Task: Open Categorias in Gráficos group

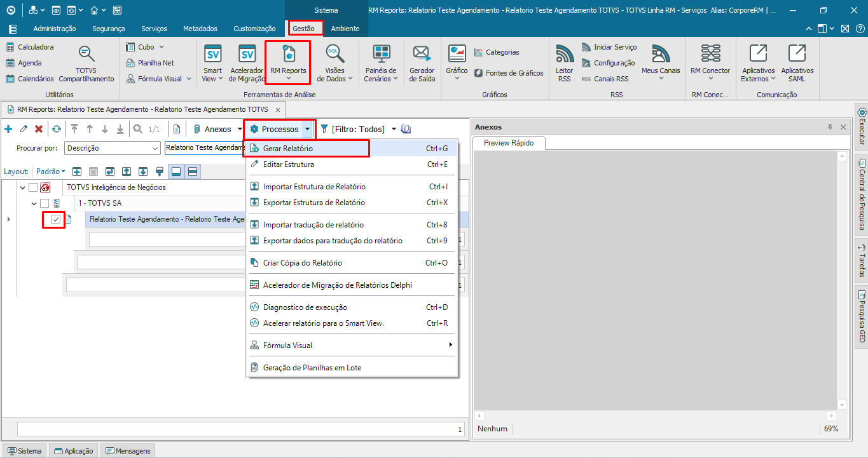Action: coord(497,52)
